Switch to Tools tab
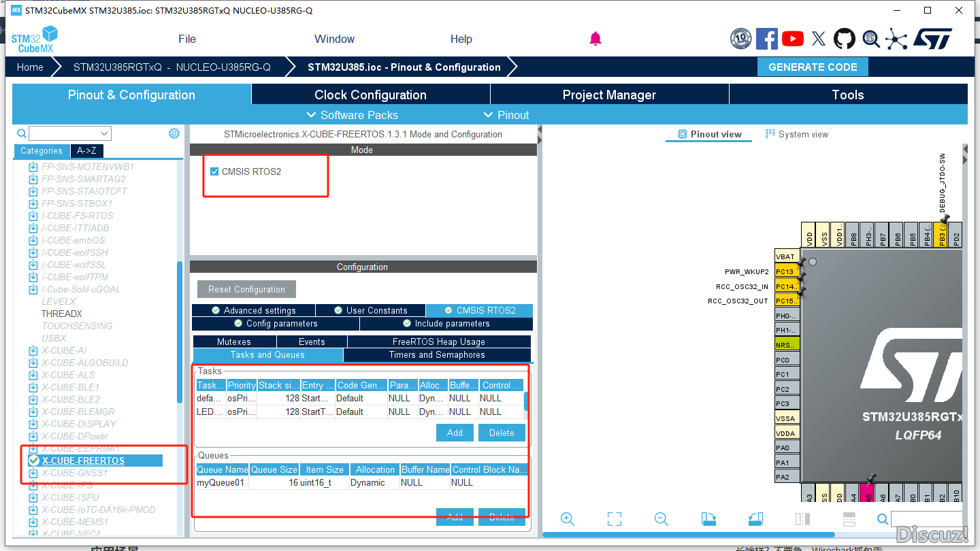 (848, 95)
